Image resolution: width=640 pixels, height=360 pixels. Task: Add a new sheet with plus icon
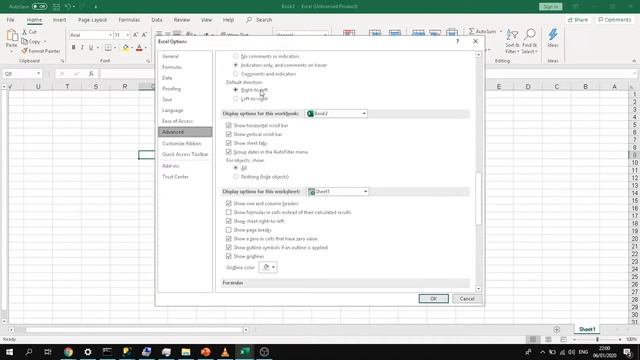557,329
